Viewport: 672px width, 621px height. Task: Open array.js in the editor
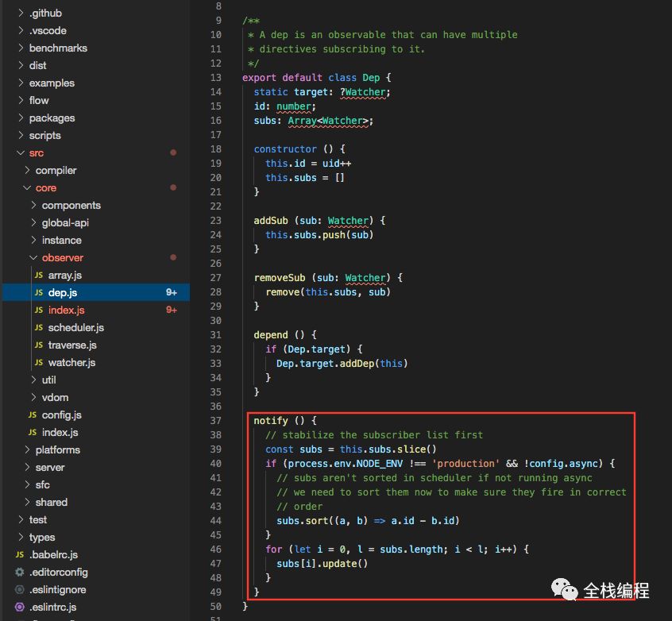click(64, 275)
